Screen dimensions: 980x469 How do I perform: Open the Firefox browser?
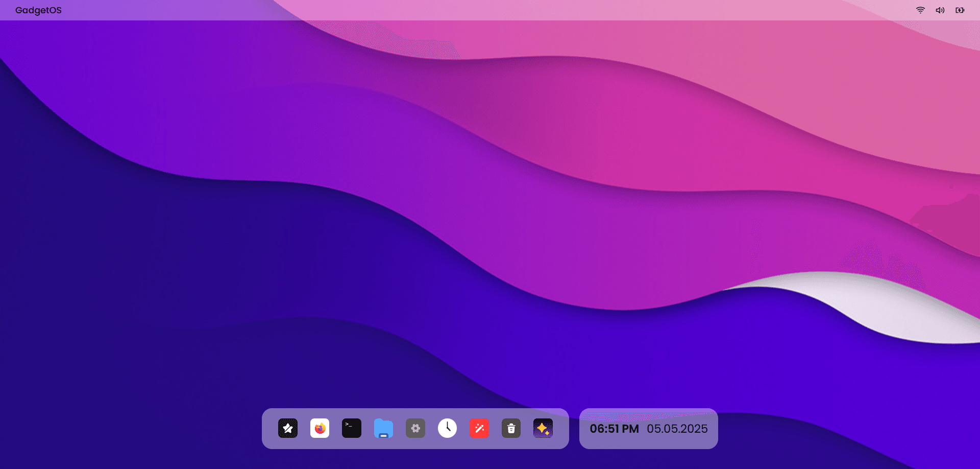click(x=320, y=429)
